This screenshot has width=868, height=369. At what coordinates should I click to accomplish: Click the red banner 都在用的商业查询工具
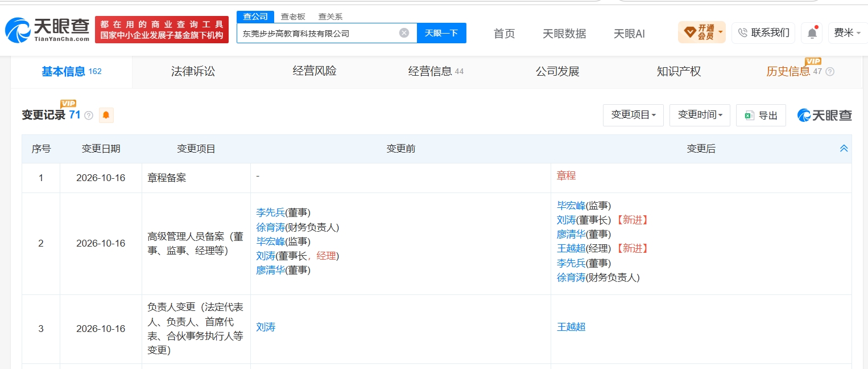click(162, 30)
